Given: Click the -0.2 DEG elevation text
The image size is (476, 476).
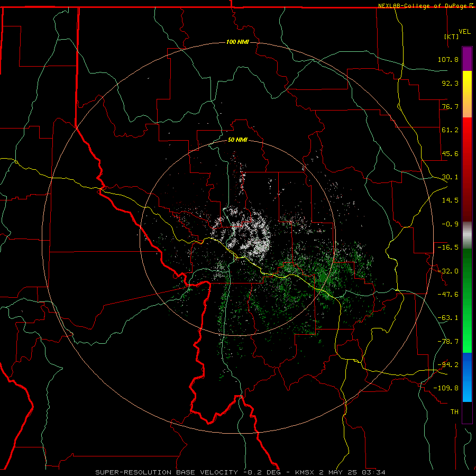Looking at the screenshot, I should [263, 472].
